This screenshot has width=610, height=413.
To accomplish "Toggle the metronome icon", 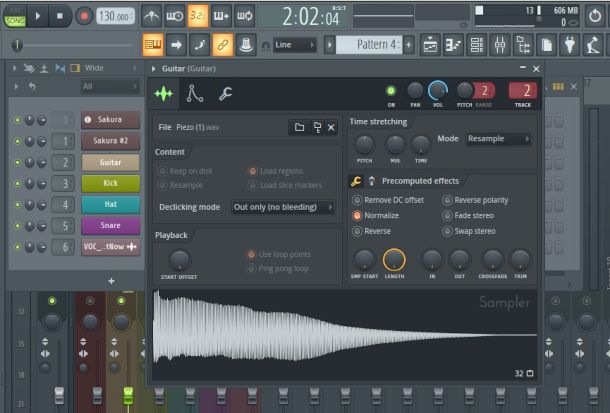I will [x=151, y=16].
